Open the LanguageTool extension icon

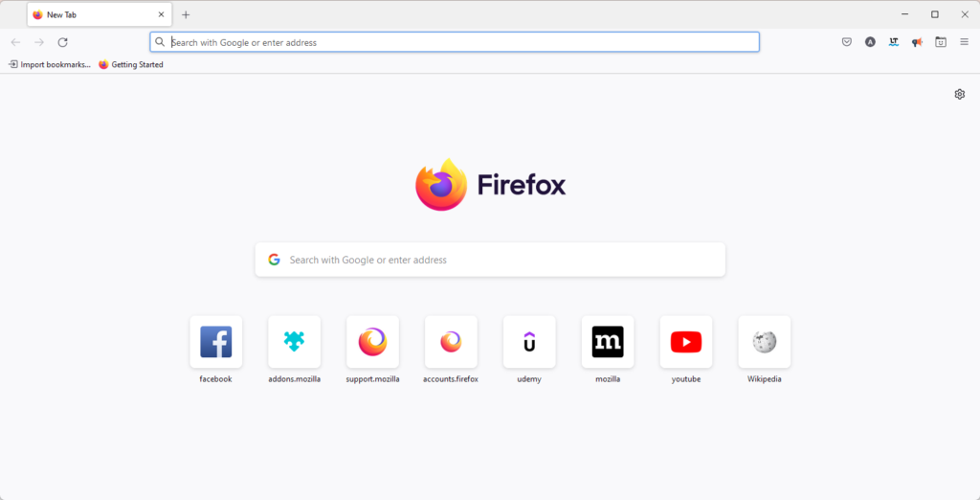(x=894, y=42)
